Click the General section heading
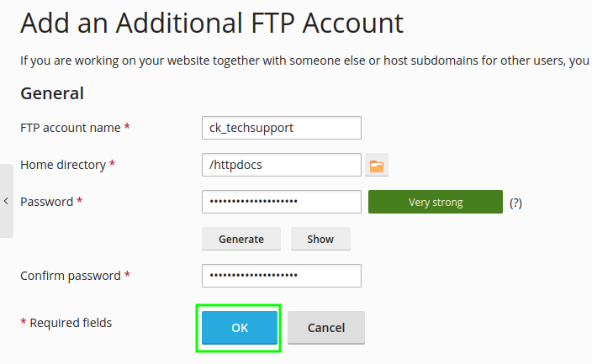 pos(52,93)
